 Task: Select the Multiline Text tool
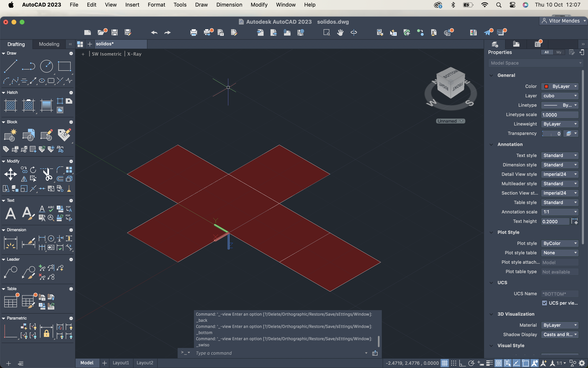(x=10, y=213)
